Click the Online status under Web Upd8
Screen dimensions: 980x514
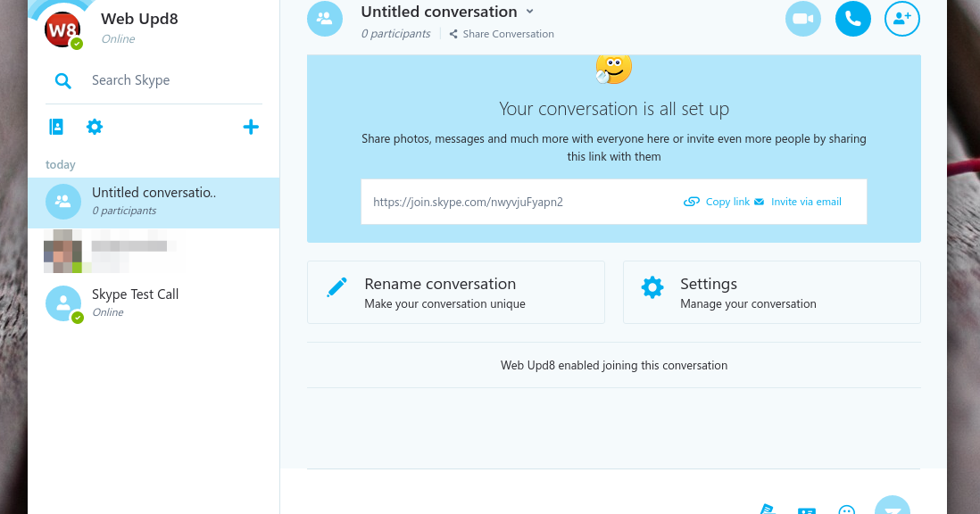(118, 38)
